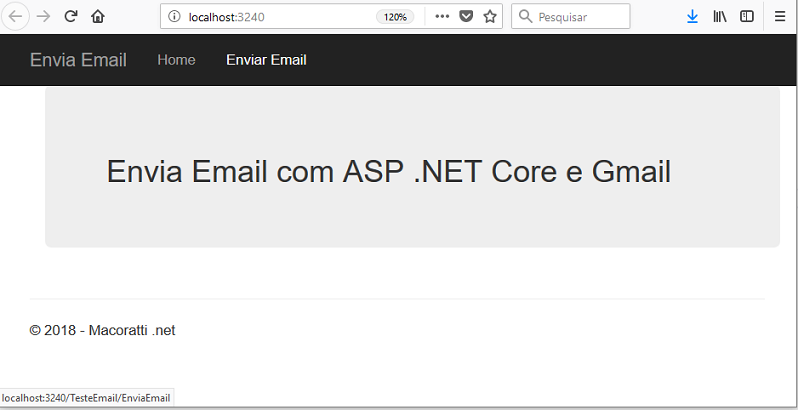
Task: Go to the browser home page icon
Action: [98, 17]
